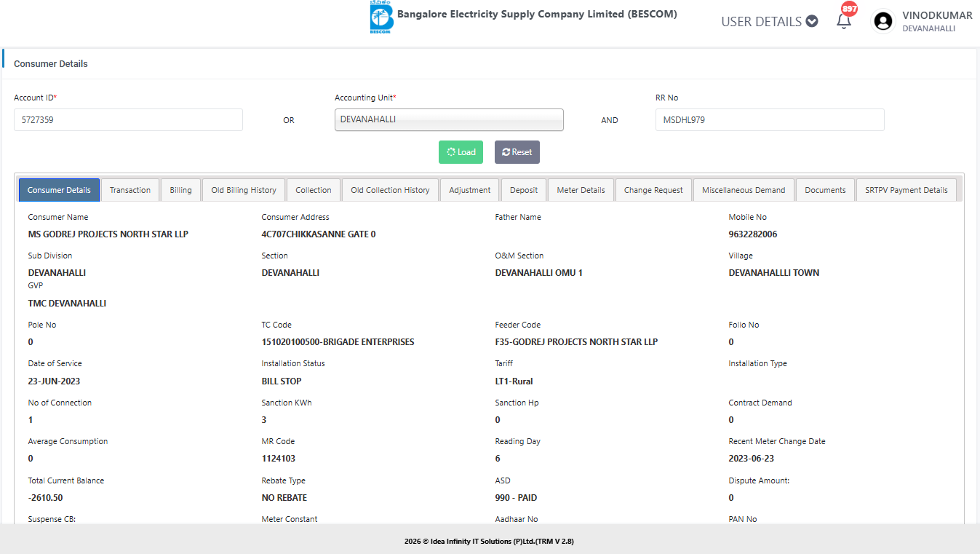Expand the USER DETAILS dropdown
Image resolution: width=980 pixels, height=554 pixels.
click(x=769, y=22)
